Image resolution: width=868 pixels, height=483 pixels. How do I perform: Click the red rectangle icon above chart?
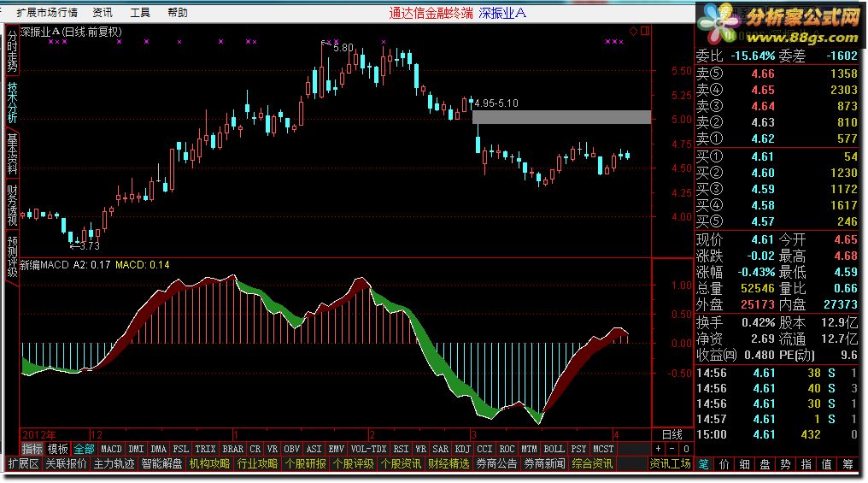[645, 31]
